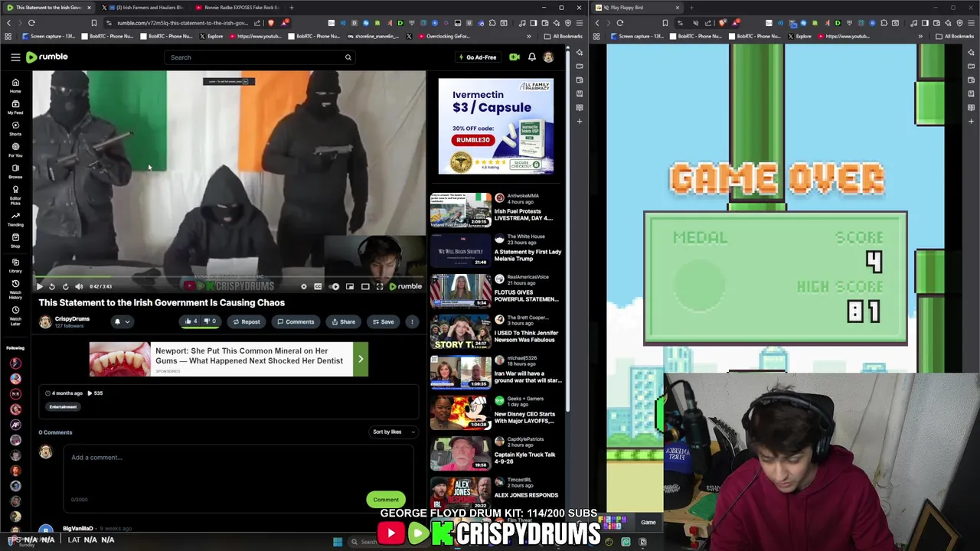Open video player settings gear

[304, 286]
